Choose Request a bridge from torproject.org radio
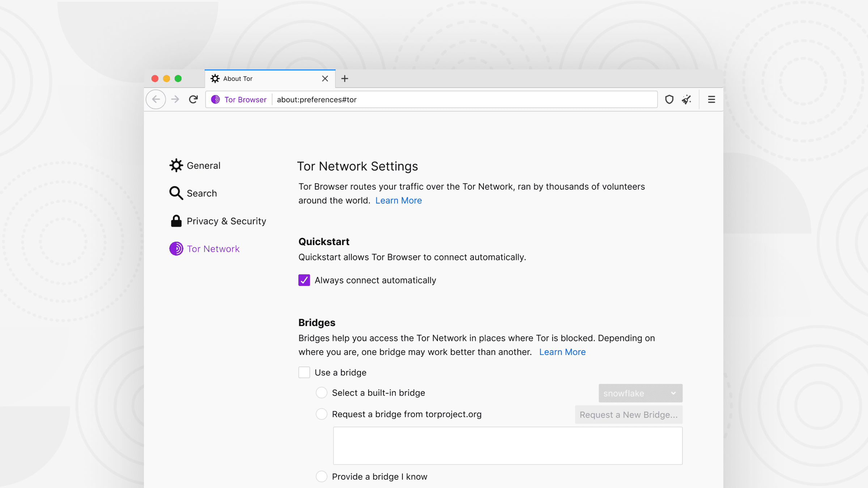The image size is (868, 488). pos(322,414)
